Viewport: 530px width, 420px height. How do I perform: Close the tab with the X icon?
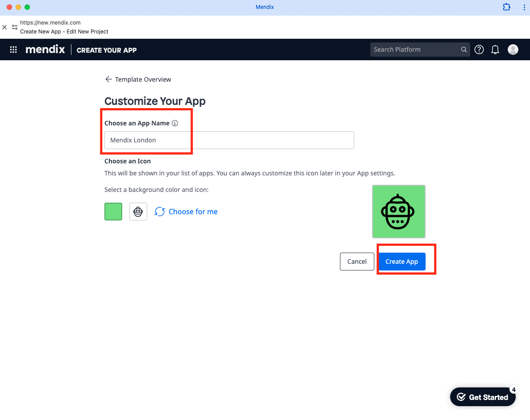pyautogui.click(x=4, y=27)
